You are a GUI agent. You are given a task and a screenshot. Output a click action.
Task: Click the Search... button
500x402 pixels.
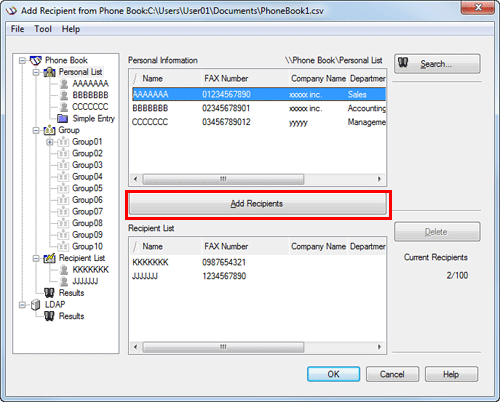[x=437, y=64]
